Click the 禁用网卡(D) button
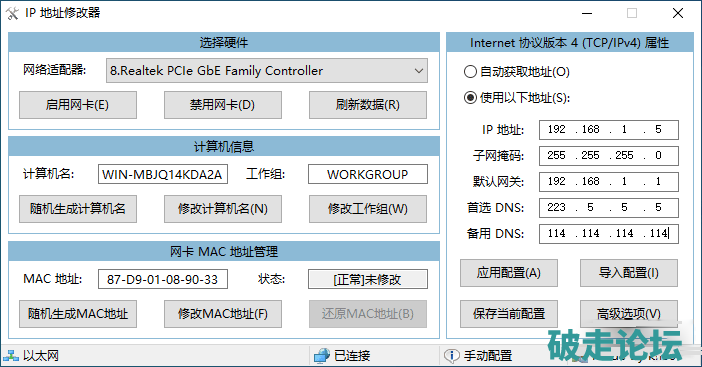The height and width of the screenshot is (367, 702). [223, 105]
